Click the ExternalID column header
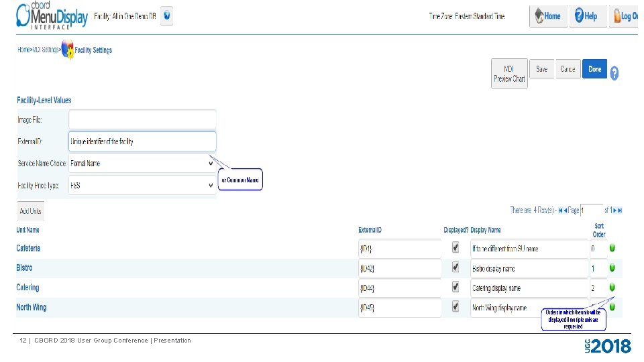Image resolution: width=644 pixels, height=362 pixels. (370, 230)
